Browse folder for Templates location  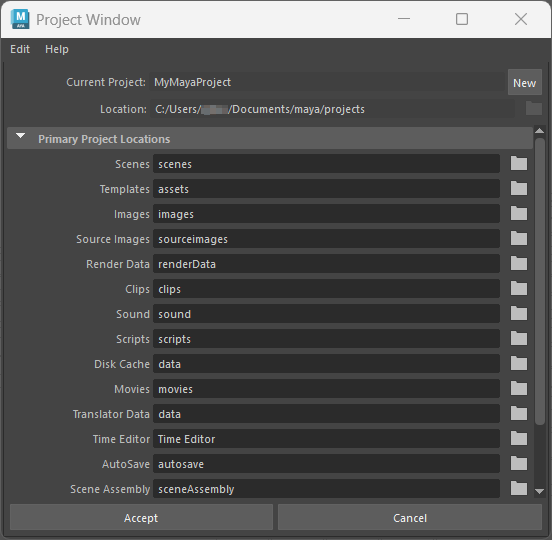click(x=519, y=189)
